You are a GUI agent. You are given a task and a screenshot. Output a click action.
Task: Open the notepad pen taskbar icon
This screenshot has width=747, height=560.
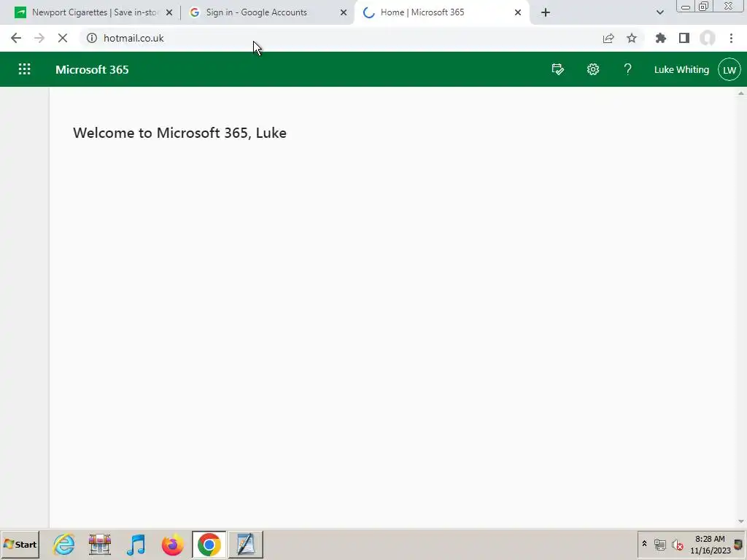click(x=246, y=544)
